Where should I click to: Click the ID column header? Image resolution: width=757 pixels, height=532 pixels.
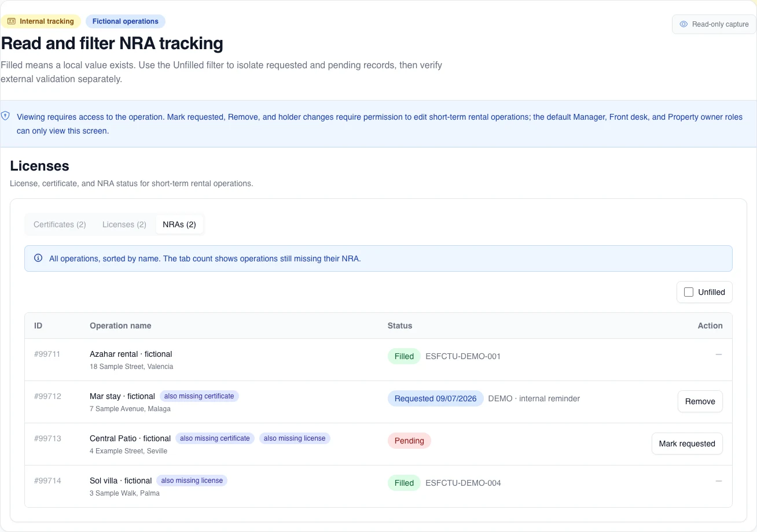pyautogui.click(x=38, y=326)
